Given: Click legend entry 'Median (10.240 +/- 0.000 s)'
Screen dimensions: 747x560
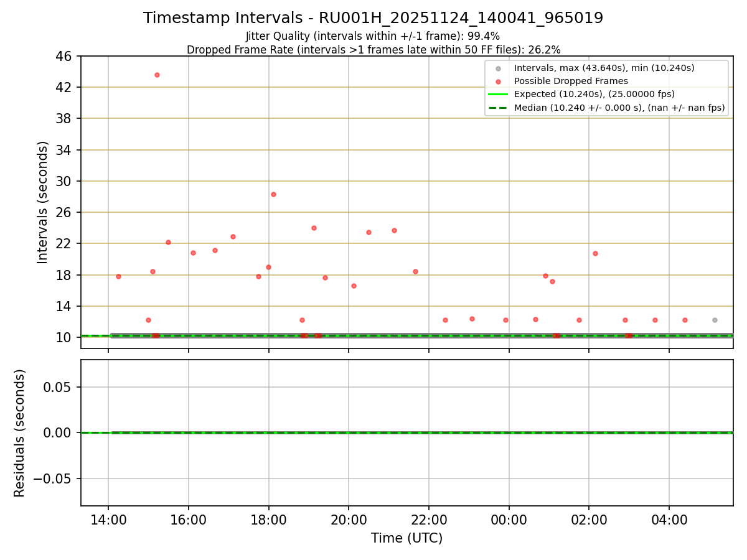Looking at the screenshot, I should (x=619, y=108).
